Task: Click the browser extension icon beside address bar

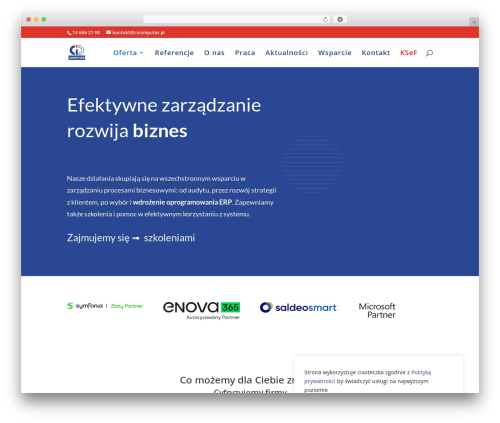Action: (340, 19)
